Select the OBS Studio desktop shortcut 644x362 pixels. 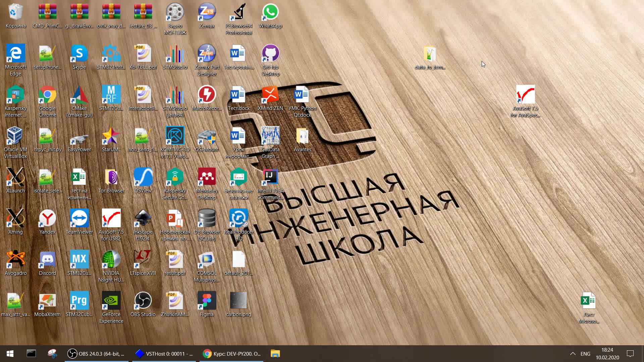coord(143,304)
